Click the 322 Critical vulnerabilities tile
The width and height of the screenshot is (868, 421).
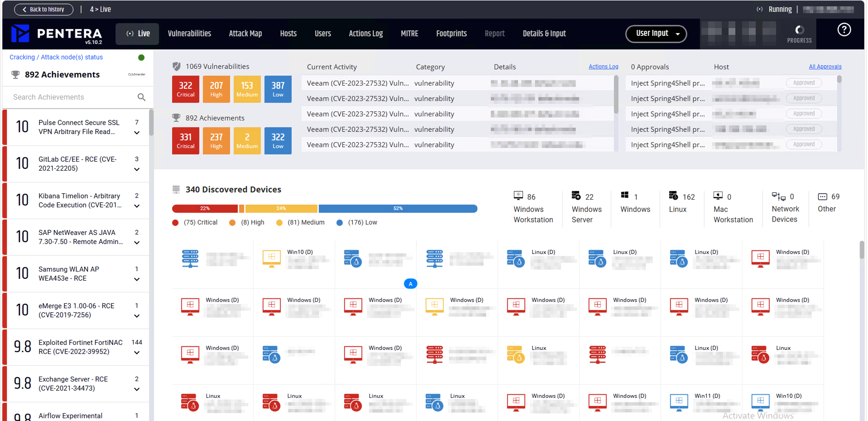pyautogui.click(x=185, y=89)
